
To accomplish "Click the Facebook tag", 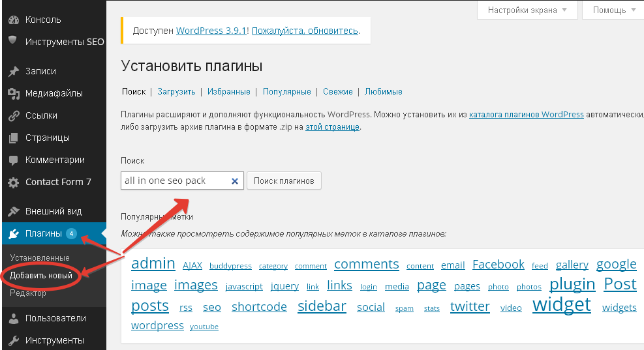I will pyautogui.click(x=498, y=265).
